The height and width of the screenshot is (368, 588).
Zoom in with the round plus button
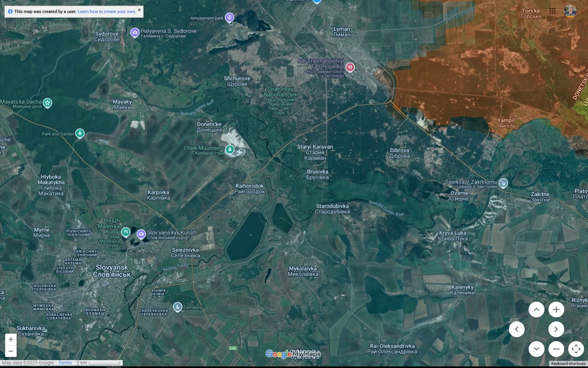tap(556, 309)
